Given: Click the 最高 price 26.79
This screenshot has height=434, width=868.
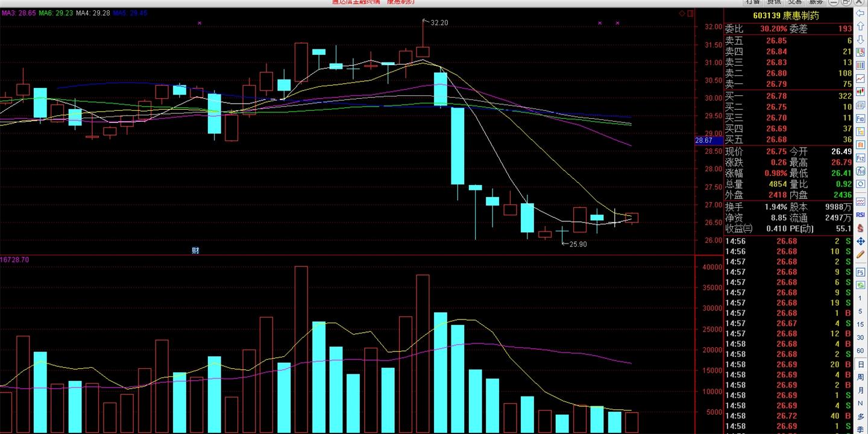Looking at the screenshot, I should point(841,163).
